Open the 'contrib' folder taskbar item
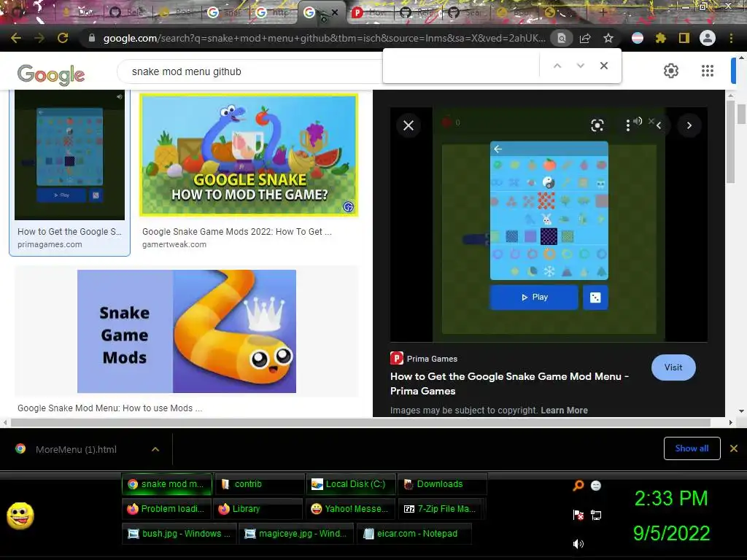 259,484
